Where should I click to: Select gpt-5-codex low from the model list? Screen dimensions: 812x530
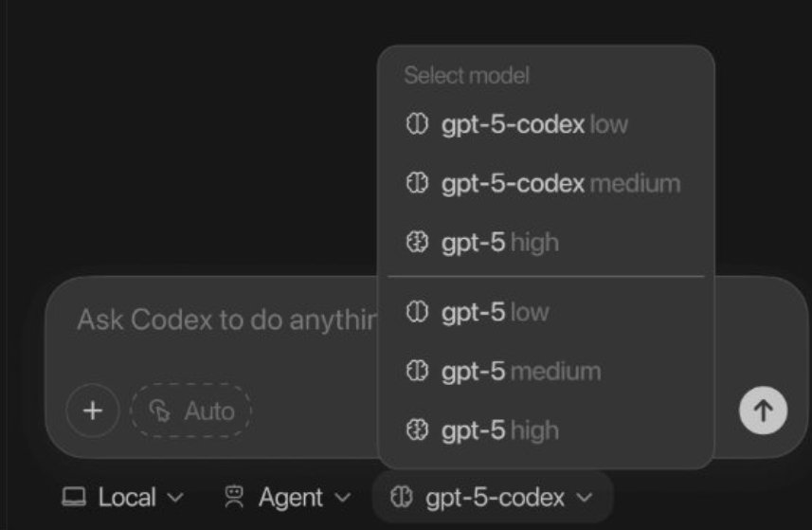pyautogui.click(x=547, y=124)
